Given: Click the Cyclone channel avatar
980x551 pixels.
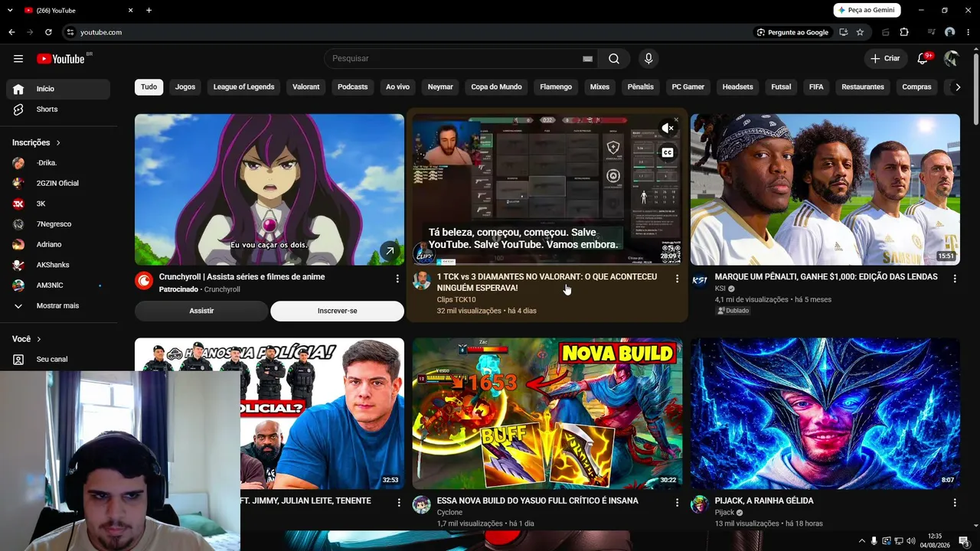Looking at the screenshot, I should click(422, 504).
